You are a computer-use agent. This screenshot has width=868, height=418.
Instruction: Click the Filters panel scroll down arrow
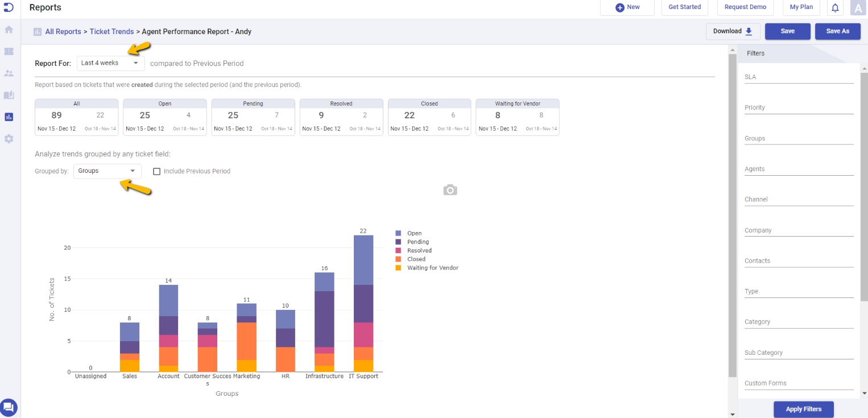[864, 393]
